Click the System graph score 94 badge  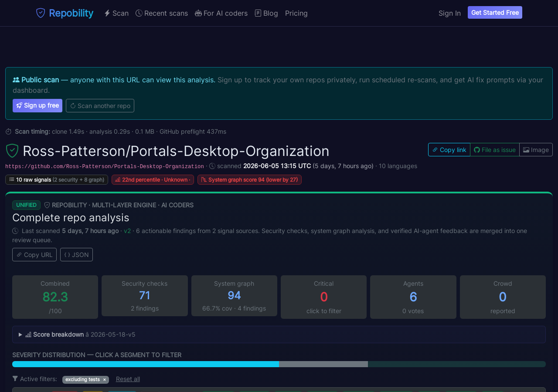point(249,179)
